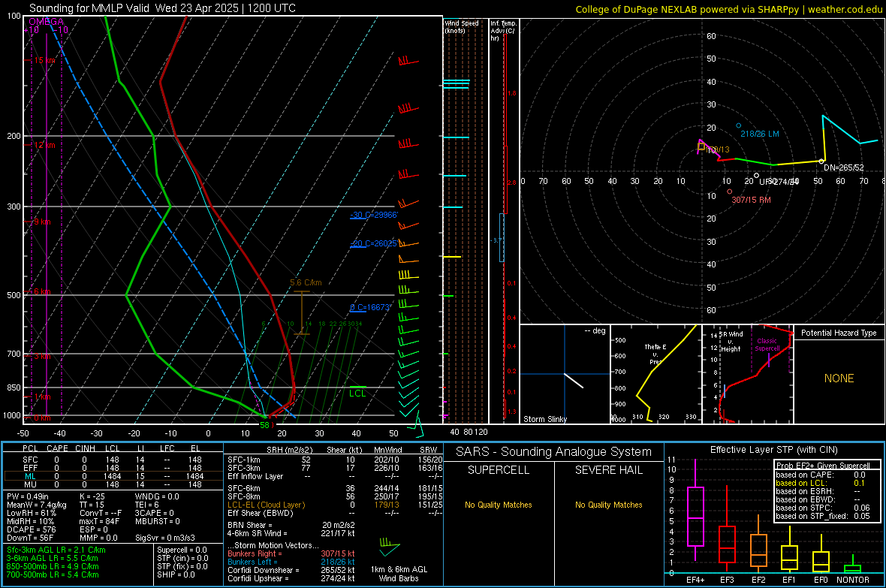The width and height of the screenshot is (886, 588).
Task: Click the Sfc-3km AGL LR = 2.1 C/km line
Action: pos(56,550)
